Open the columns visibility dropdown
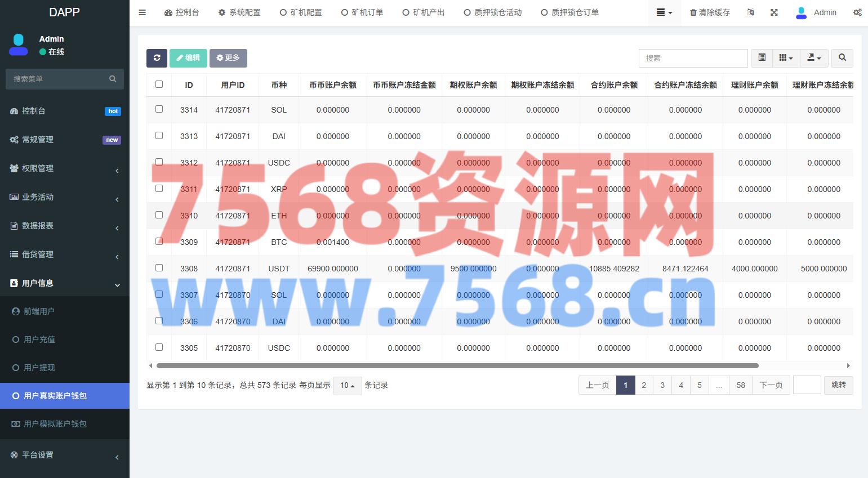Viewport: 868px width, 478px height. [x=786, y=58]
